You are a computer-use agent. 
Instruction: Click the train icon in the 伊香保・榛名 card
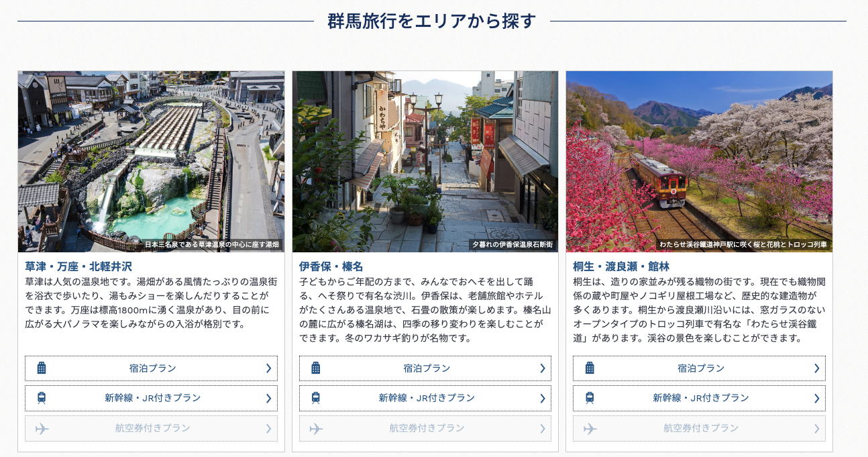click(316, 398)
